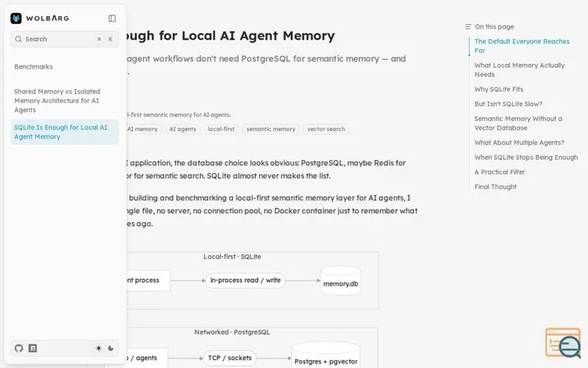588x368 pixels.
Task: Navigate to 'Final Thought' section
Action: click(x=495, y=187)
